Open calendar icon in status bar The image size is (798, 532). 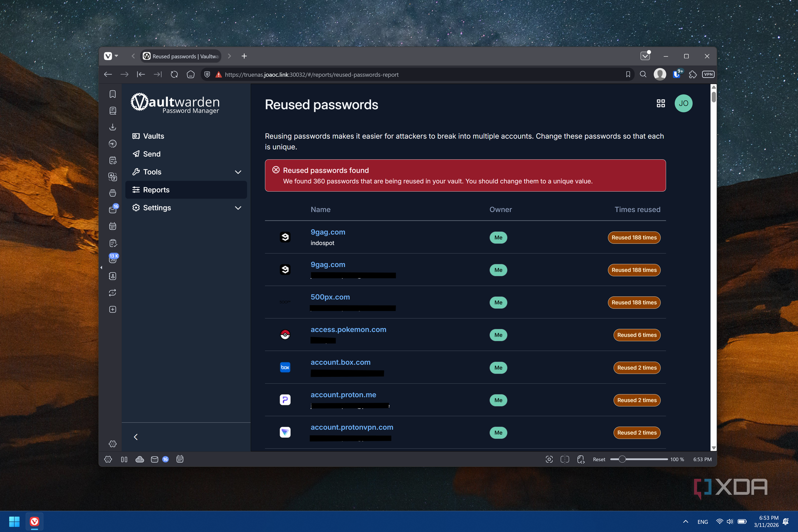180,459
